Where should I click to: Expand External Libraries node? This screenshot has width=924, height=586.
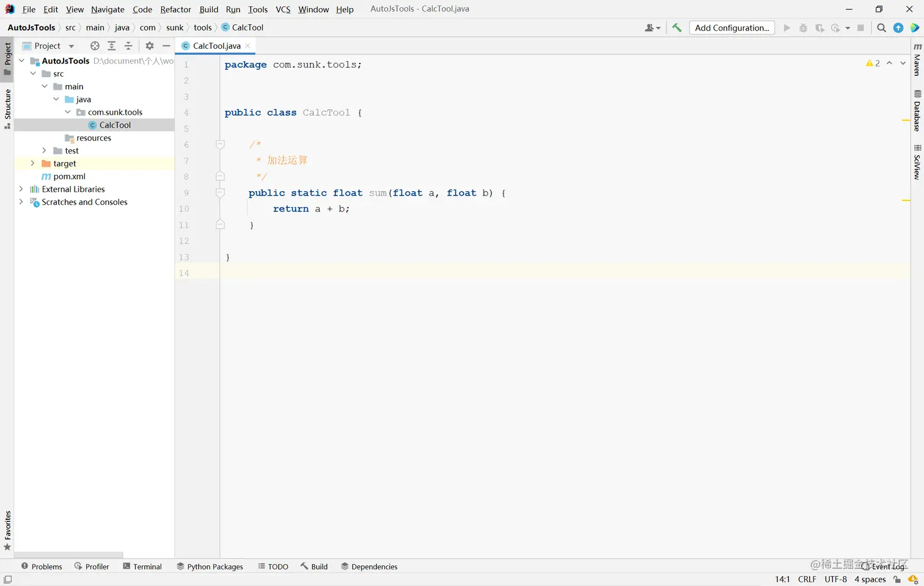tap(21, 189)
